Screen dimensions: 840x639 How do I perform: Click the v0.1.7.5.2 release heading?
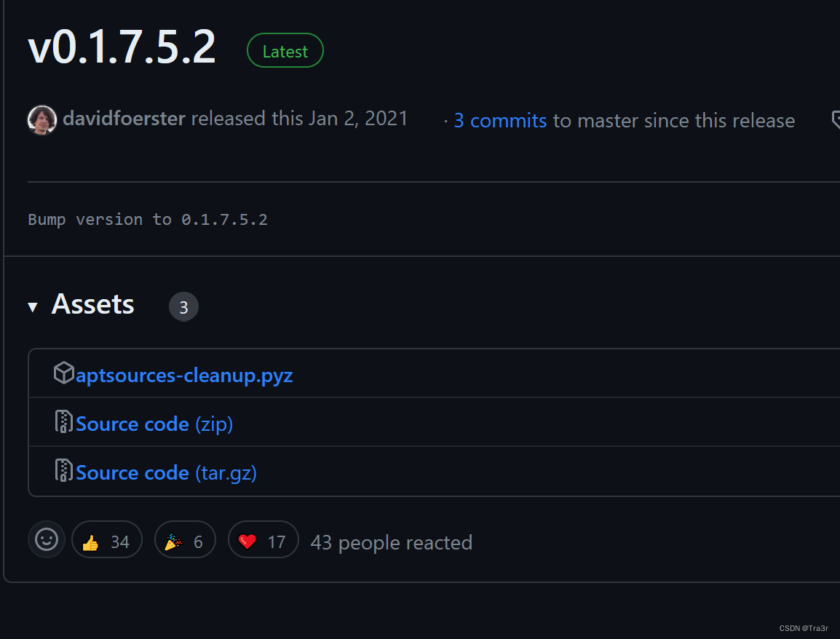121,48
